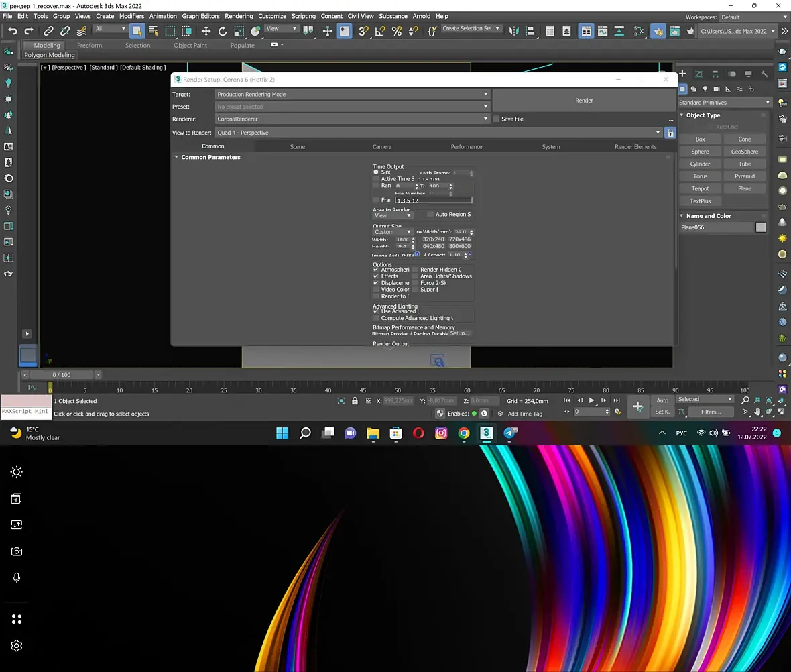Click the Mirror tool icon
This screenshot has height=672, width=791.
pyautogui.click(x=513, y=31)
